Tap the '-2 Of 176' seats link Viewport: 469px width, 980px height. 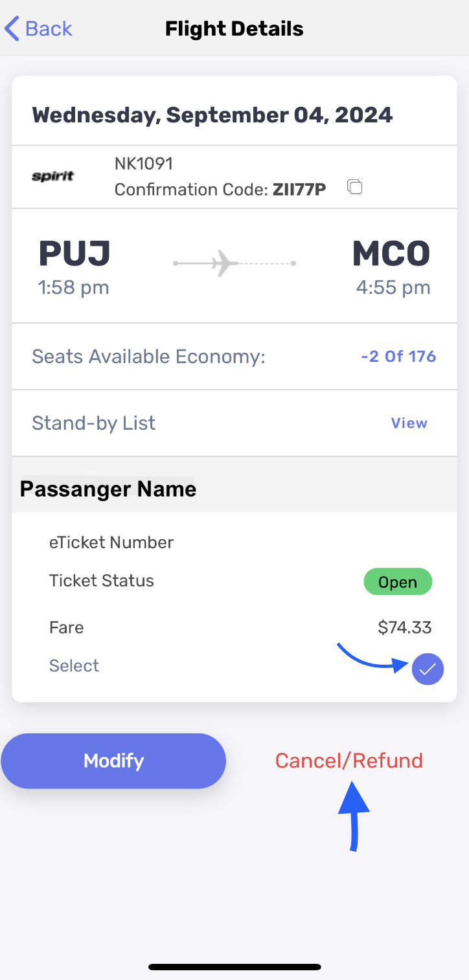(x=398, y=357)
